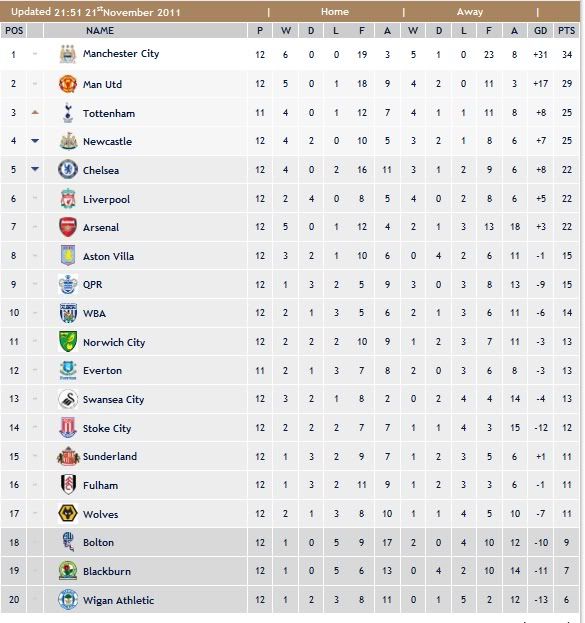Open the Wigan Athletic team link
The width and height of the screenshot is (585, 623).
(x=118, y=600)
